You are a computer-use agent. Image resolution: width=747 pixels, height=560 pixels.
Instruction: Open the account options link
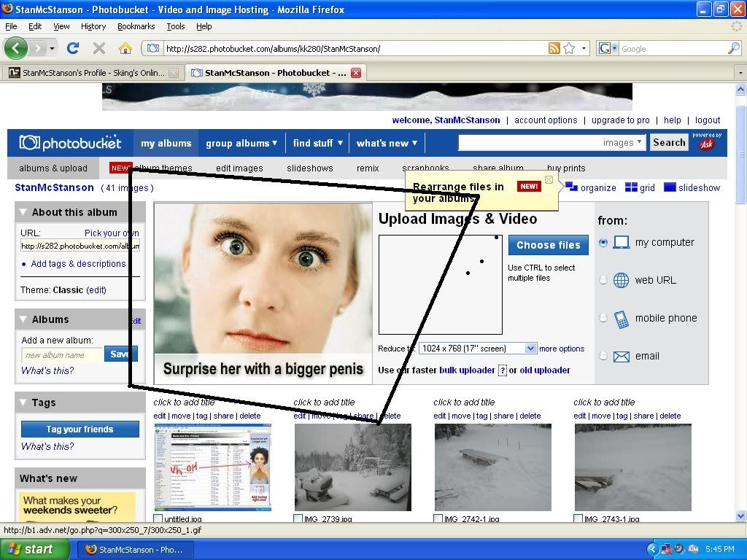[x=546, y=120]
